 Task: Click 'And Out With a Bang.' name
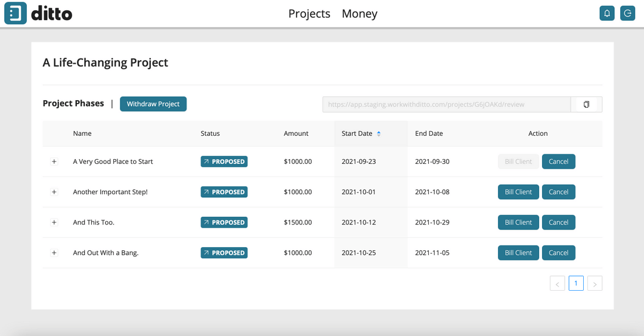tap(106, 253)
